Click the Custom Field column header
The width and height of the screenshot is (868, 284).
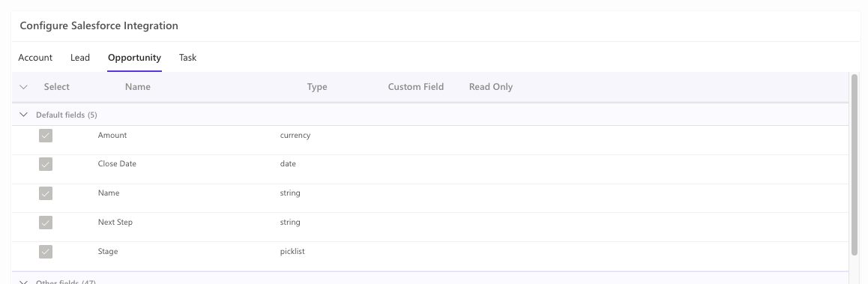416,87
